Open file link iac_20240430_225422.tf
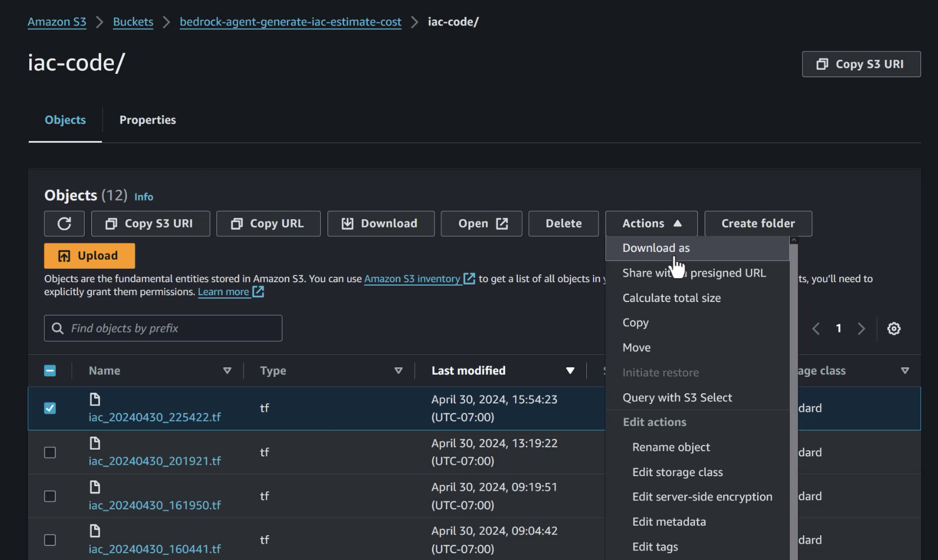The width and height of the screenshot is (938, 560). (154, 417)
